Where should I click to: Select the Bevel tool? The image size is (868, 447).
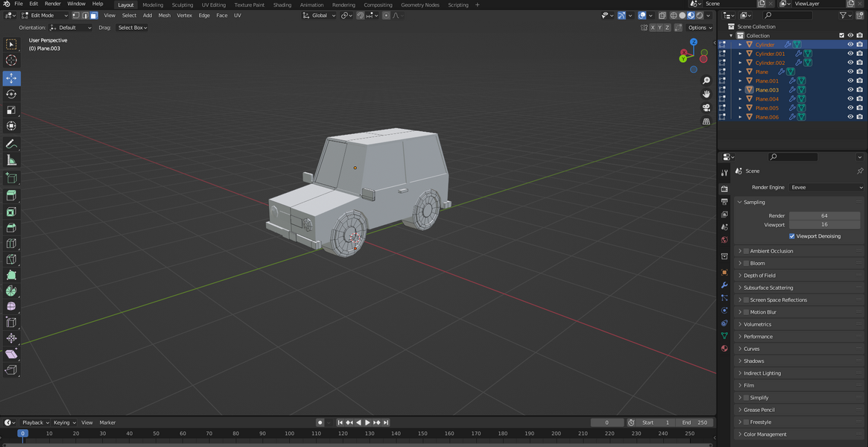pyautogui.click(x=11, y=227)
